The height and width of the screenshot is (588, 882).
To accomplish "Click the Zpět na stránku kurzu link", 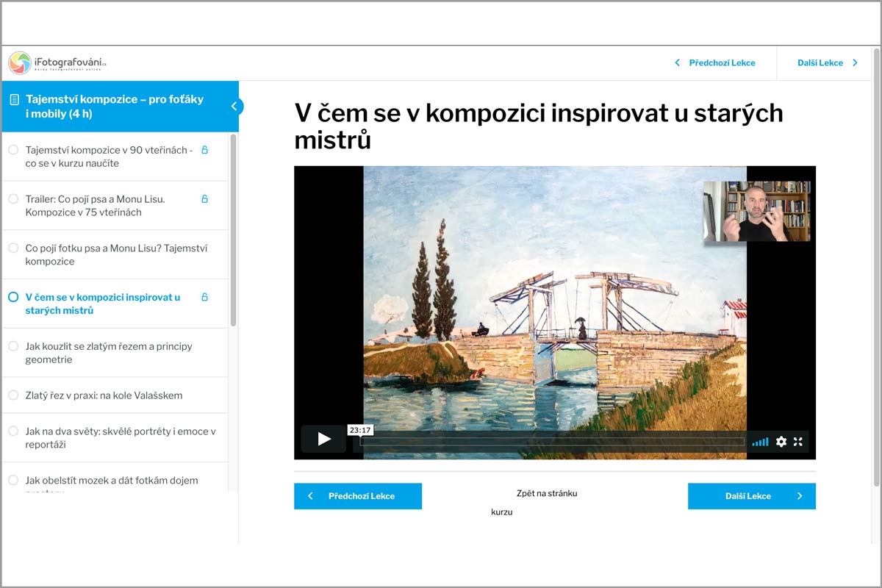I will [x=534, y=503].
